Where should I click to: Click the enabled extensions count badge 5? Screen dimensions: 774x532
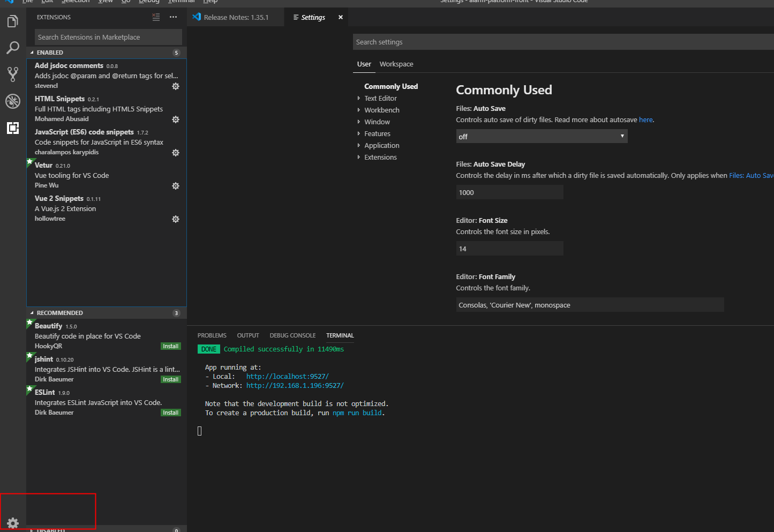pyautogui.click(x=176, y=53)
